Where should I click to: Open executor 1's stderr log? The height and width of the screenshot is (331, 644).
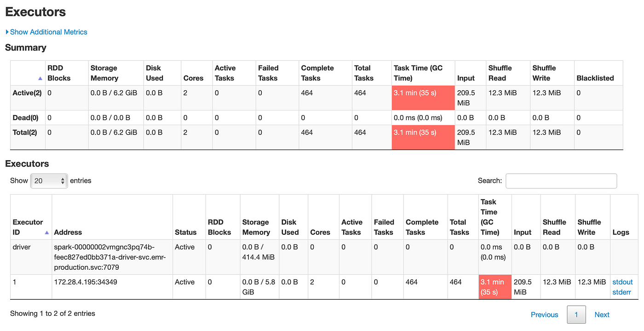pos(622,292)
